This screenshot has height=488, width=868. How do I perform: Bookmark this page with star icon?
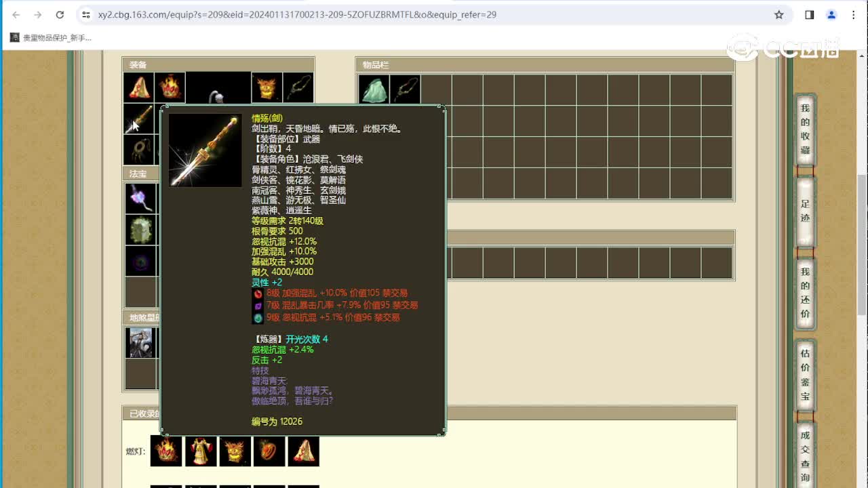779,14
